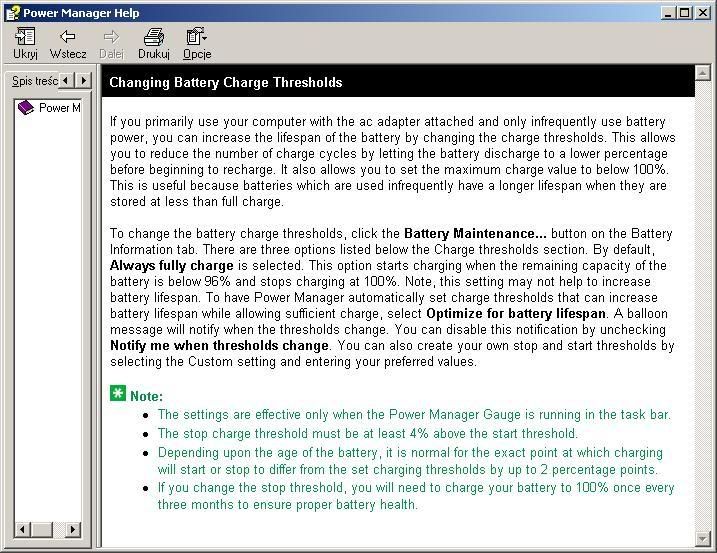Click the vertical splitter between the panes
The width and height of the screenshot is (717, 553).
[x=98, y=300]
